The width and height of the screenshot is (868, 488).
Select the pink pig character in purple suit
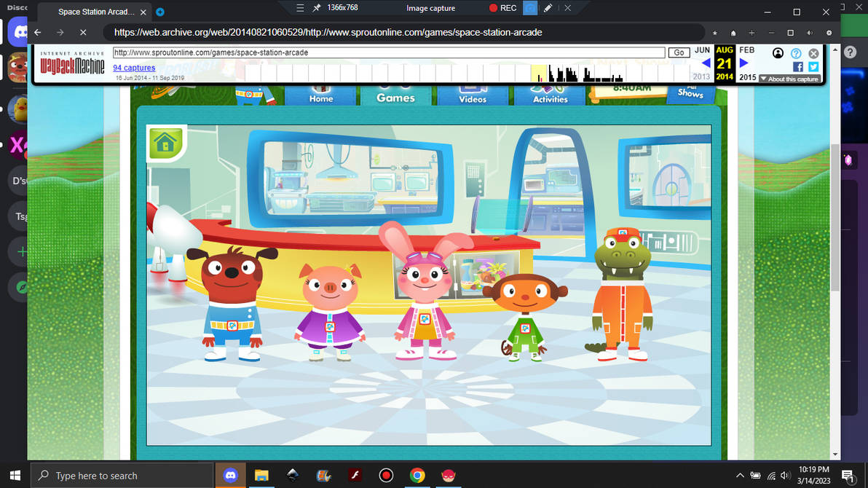[330, 312]
